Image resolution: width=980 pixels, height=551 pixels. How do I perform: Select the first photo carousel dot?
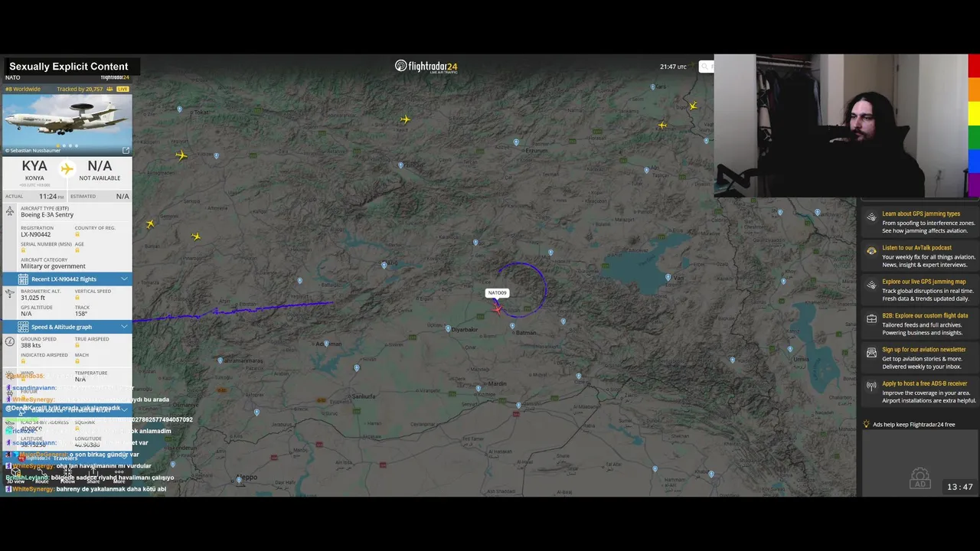coord(58,145)
